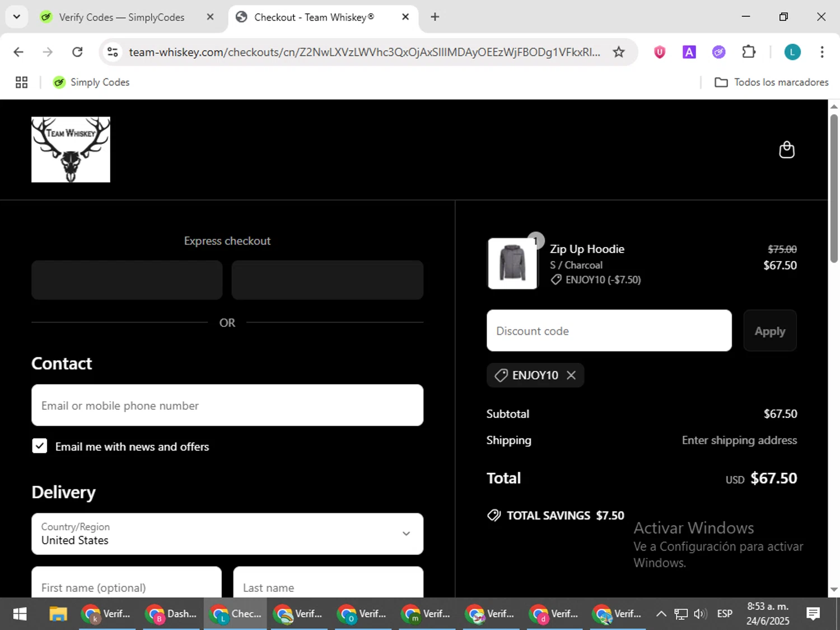Open Todos los marcadores folder
Image resolution: width=840 pixels, height=630 pixels.
[x=772, y=82]
